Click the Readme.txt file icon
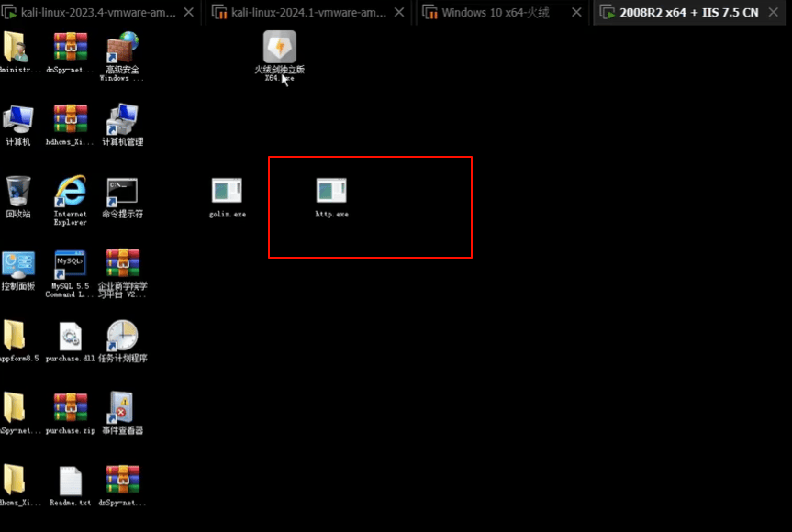The height and width of the screenshot is (532, 792). [71, 481]
